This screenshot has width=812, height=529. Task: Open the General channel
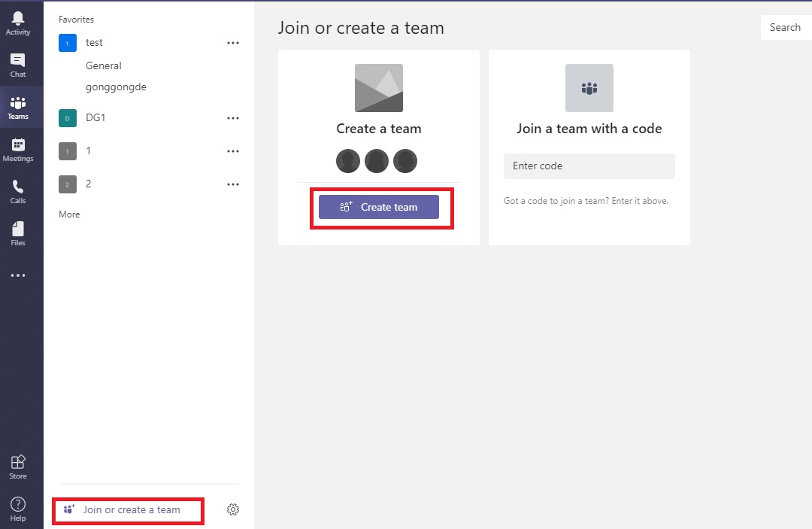pos(104,65)
